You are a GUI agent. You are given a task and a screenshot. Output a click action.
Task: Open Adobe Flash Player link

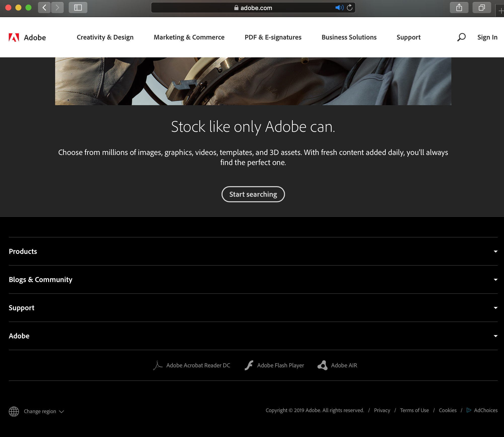(x=280, y=365)
